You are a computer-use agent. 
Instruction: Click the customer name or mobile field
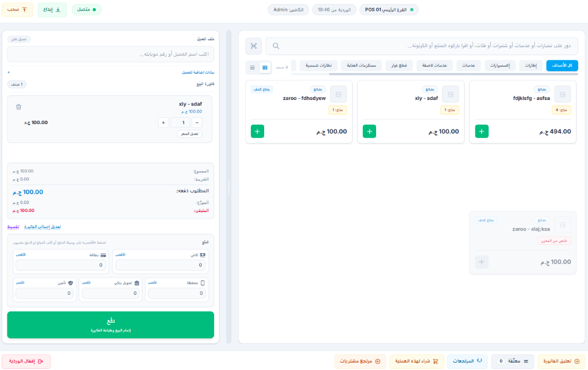(111, 54)
